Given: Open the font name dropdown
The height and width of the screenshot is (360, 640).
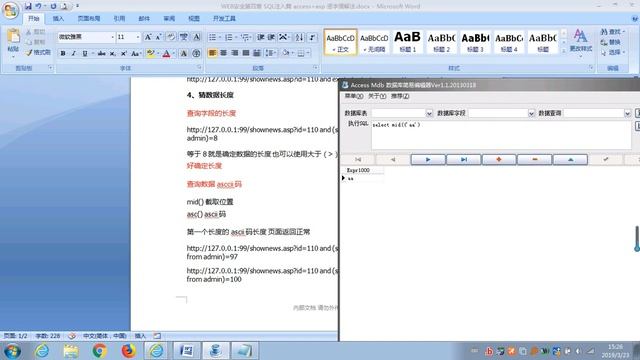Looking at the screenshot, I should tap(112, 37).
